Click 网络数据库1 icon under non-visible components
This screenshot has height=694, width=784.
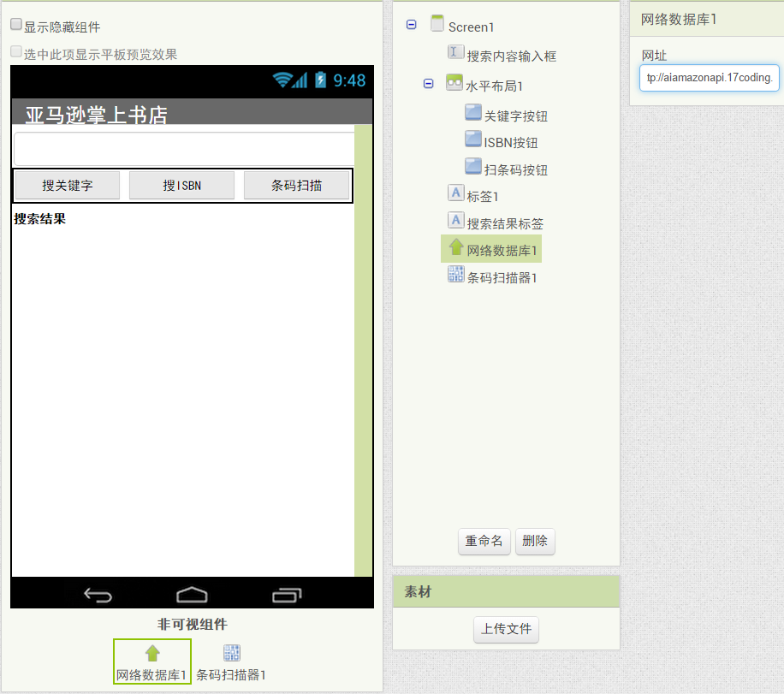click(x=152, y=654)
